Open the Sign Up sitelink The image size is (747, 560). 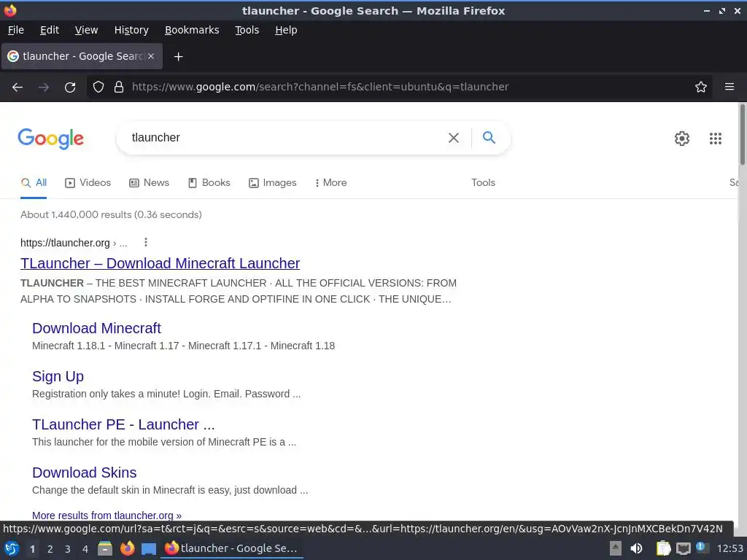(x=58, y=376)
